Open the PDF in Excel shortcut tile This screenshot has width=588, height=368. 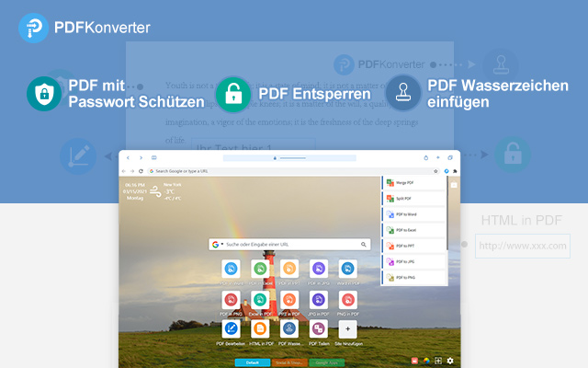tap(260, 269)
